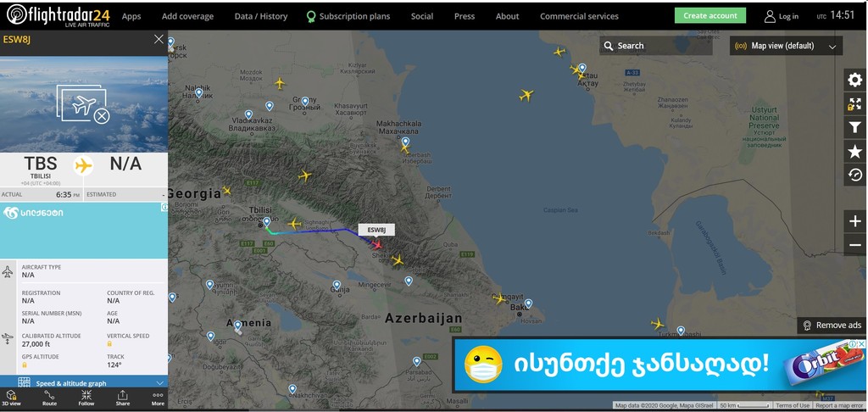
Task: Click the Search input field
Action: click(x=655, y=46)
